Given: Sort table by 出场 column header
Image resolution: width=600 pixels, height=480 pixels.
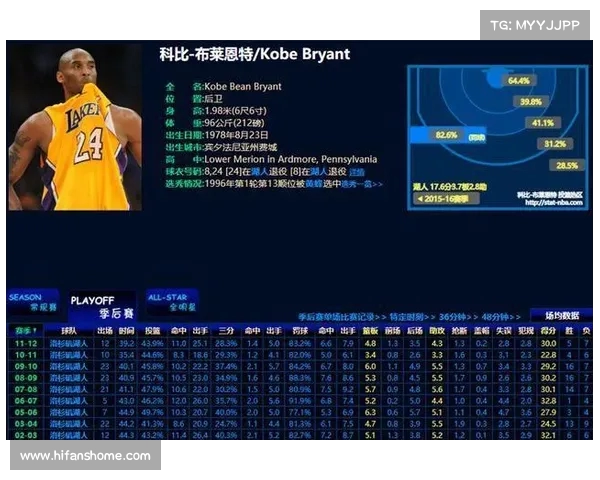Looking at the screenshot, I should click(x=105, y=330).
